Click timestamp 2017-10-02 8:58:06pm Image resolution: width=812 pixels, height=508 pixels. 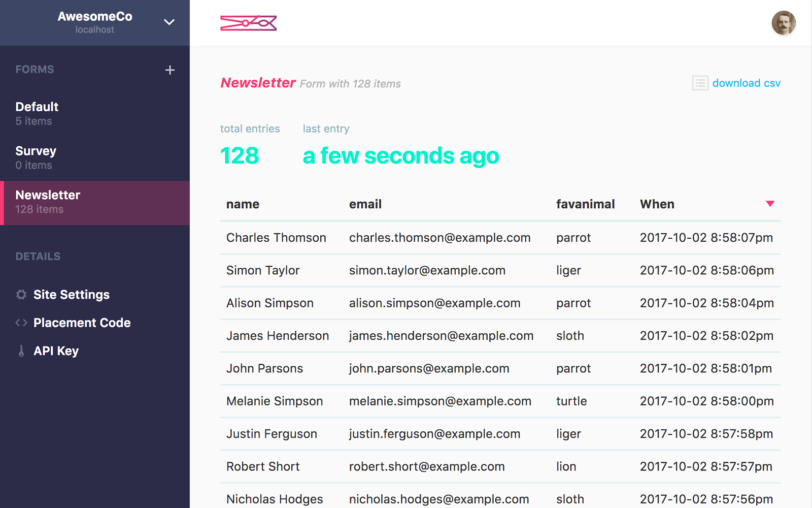click(x=707, y=270)
